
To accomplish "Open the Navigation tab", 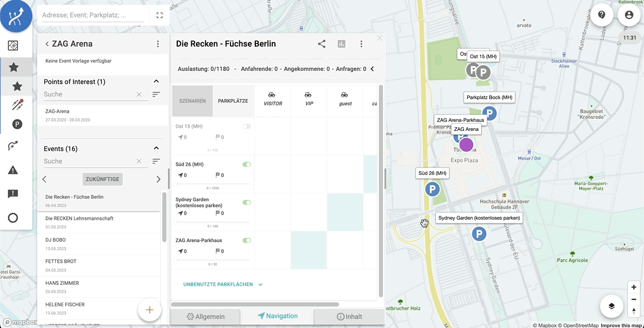I will [x=278, y=316].
